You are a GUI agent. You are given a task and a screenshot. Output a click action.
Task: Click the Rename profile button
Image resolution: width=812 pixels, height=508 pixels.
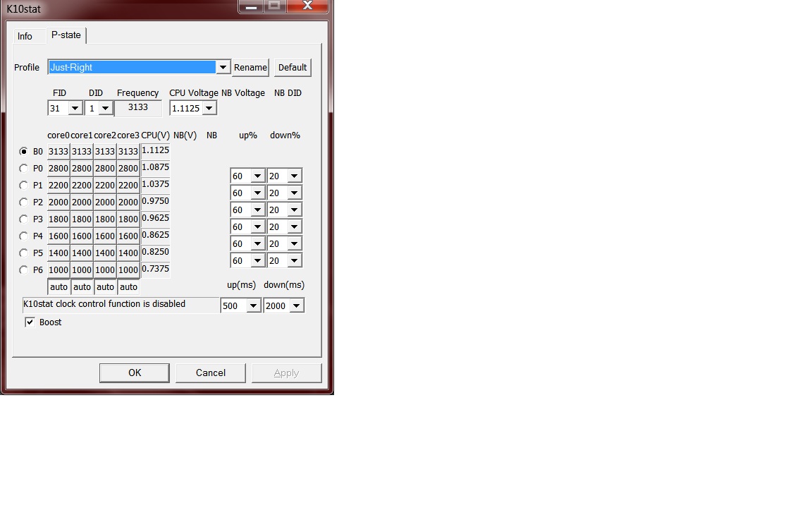[251, 68]
